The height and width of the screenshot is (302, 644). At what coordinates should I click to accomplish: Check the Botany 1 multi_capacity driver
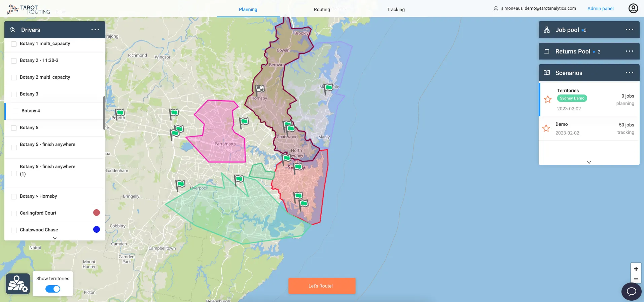(14, 44)
